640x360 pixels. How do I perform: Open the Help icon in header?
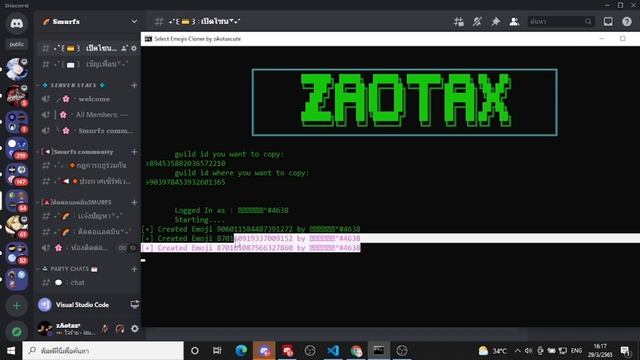[x=627, y=22]
